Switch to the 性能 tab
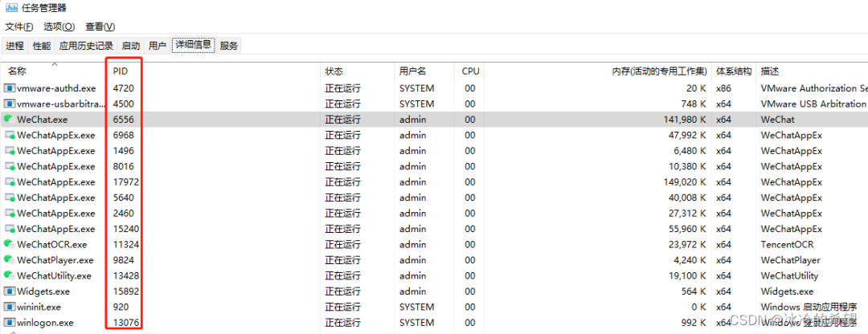868x334 pixels. (42, 45)
